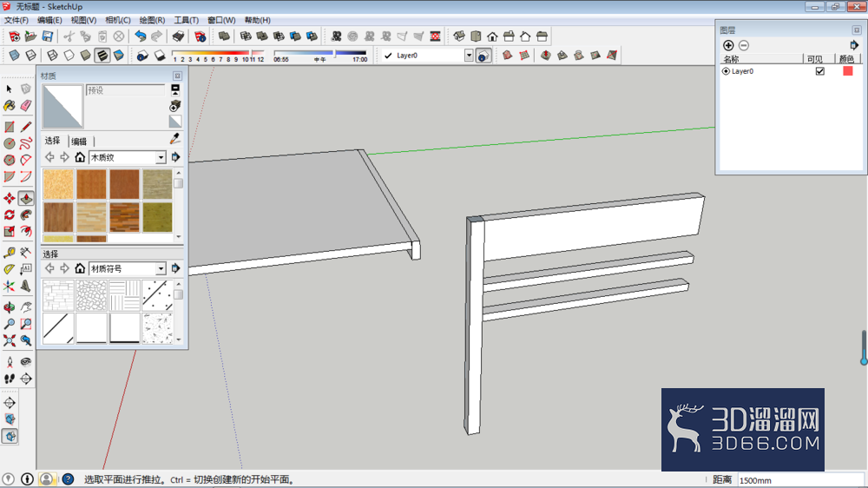Delete layer with minus button

tap(744, 45)
